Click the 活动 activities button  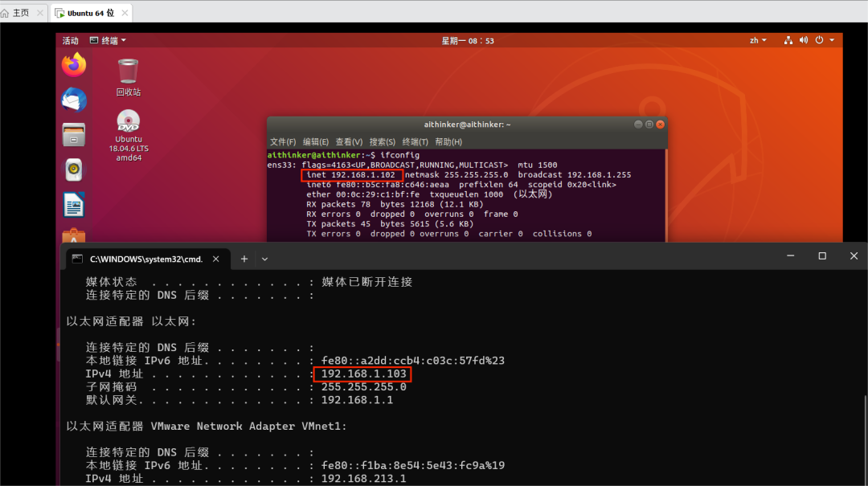[70, 40]
